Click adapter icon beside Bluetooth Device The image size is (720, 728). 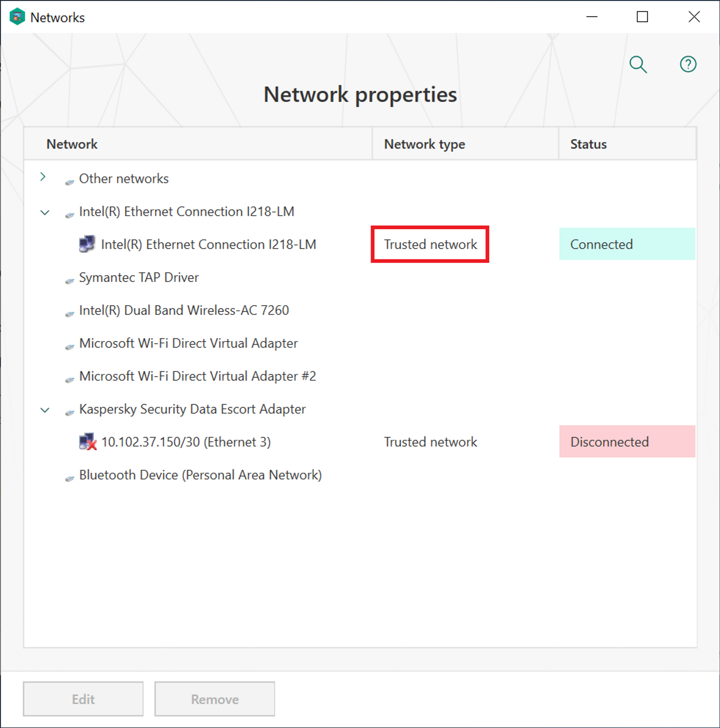click(x=70, y=479)
